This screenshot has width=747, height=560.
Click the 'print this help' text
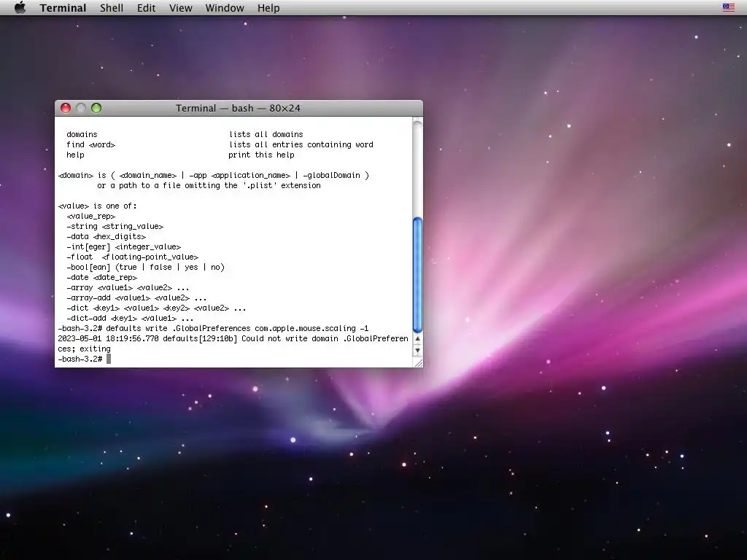262,155
